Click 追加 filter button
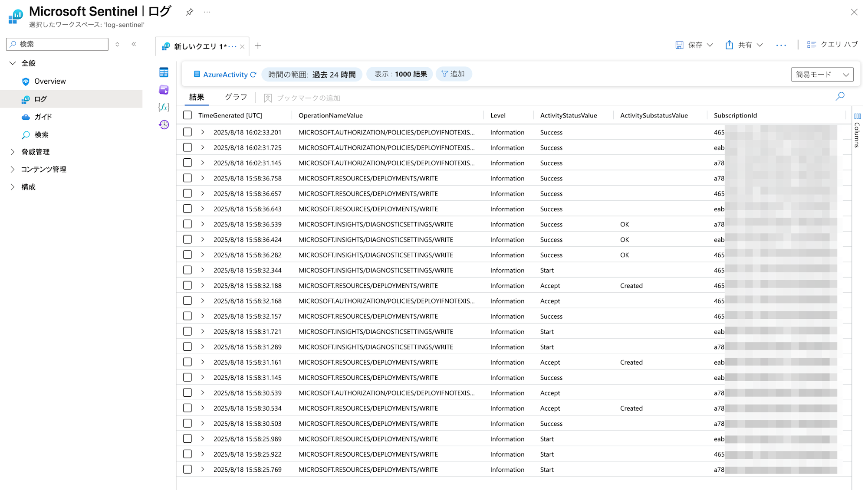This screenshot has height=490, width=868. [453, 74]
